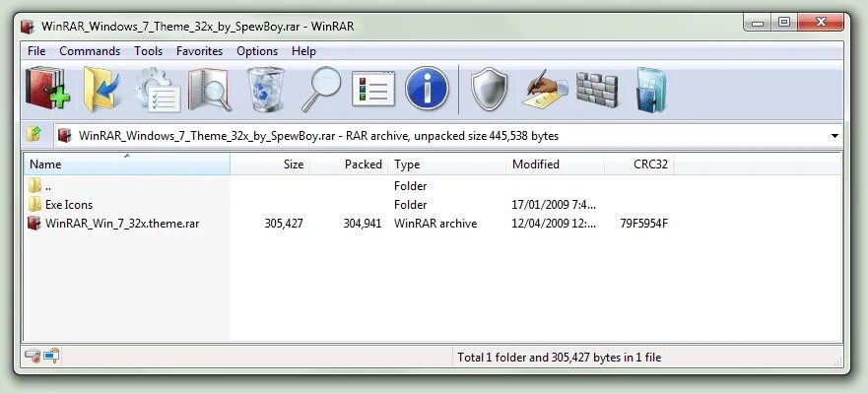This screenshot has height=394, width=868.
Task: Sort by CRC32 column header
Action: (x=638, y=164)
